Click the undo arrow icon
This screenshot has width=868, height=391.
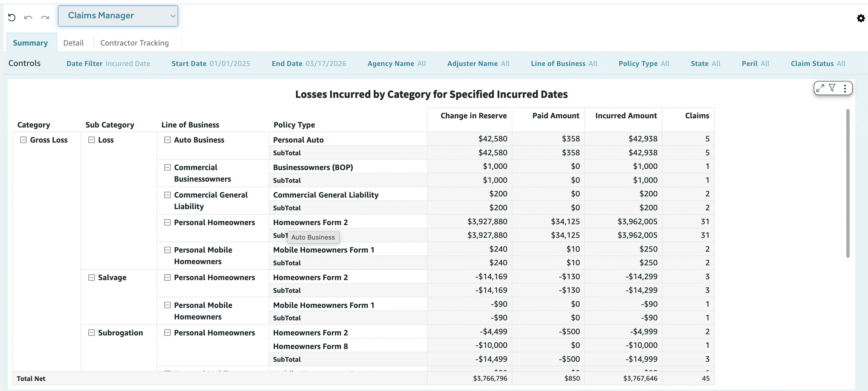coord(28,17)
